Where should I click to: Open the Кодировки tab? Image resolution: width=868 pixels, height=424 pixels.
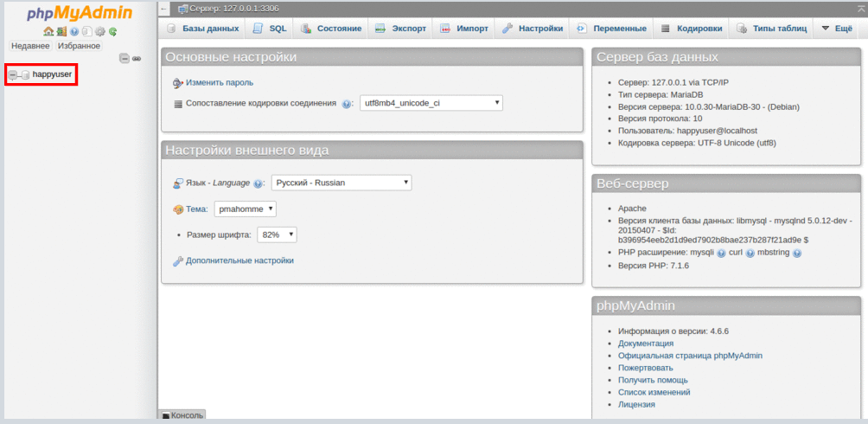tap(692, 29)
